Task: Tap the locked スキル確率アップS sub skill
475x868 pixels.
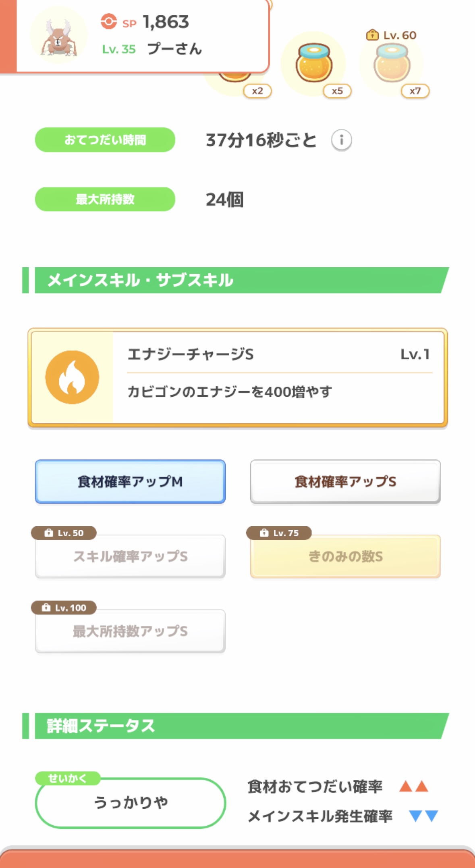Action: pyautogui.click(x=130, y=557)
